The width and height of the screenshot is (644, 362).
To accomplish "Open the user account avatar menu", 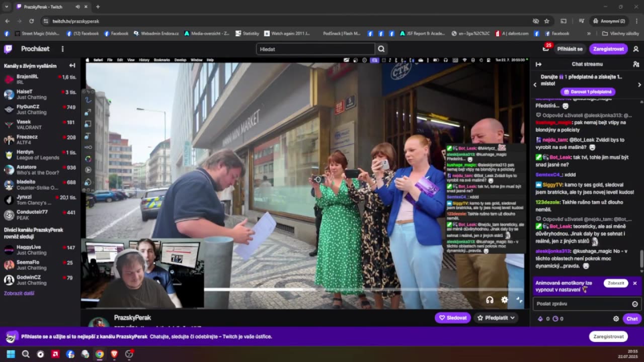I will 636,49.
